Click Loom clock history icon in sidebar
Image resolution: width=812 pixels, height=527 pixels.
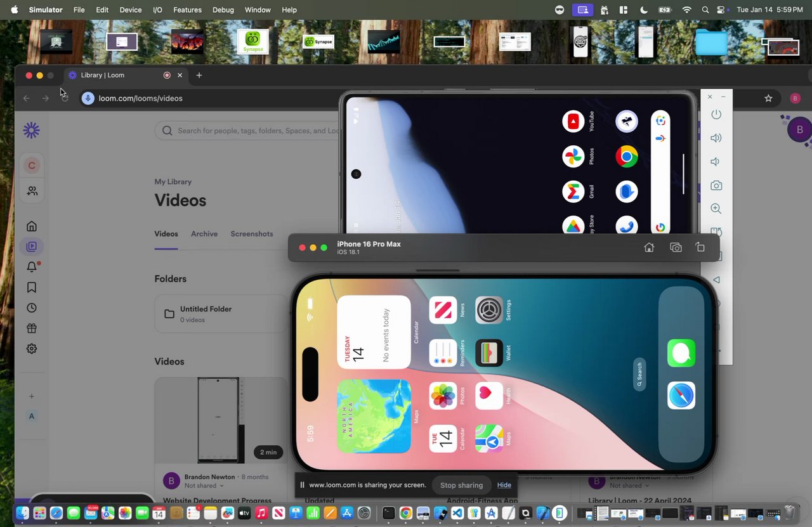pyautogui.click(x=32, y=308)
